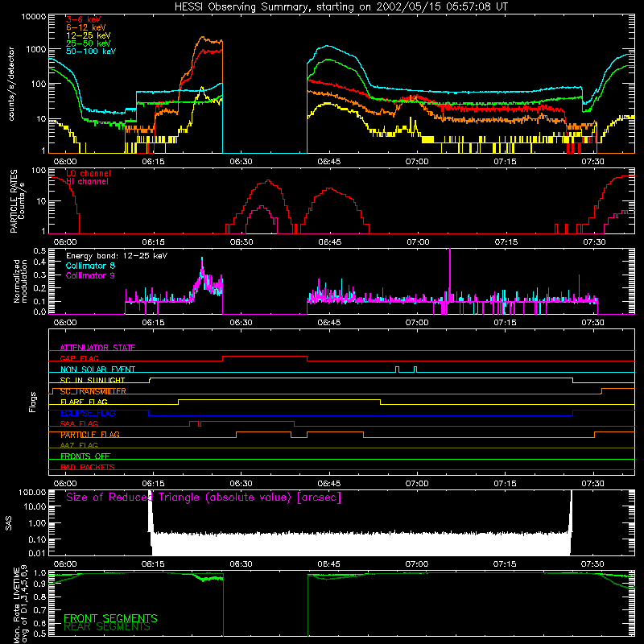Click the 25-50 keV legend label
644x644 pixels.
[88, 43]
